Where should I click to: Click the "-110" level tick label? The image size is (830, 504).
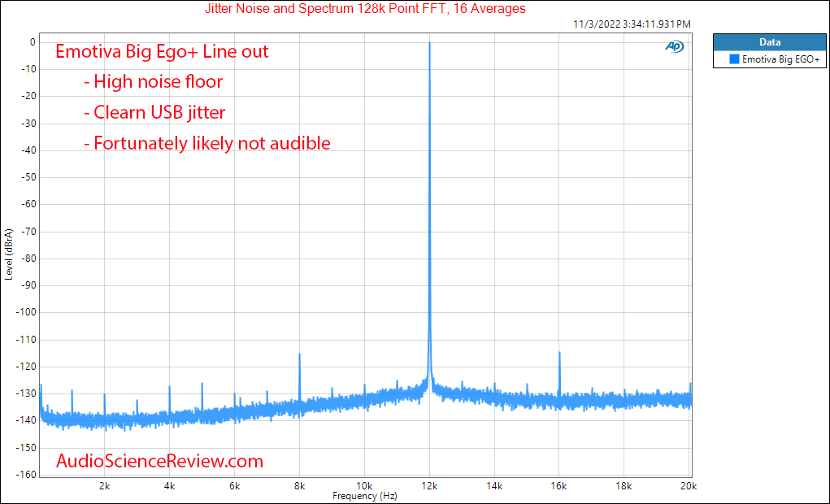tap(27, 339)
